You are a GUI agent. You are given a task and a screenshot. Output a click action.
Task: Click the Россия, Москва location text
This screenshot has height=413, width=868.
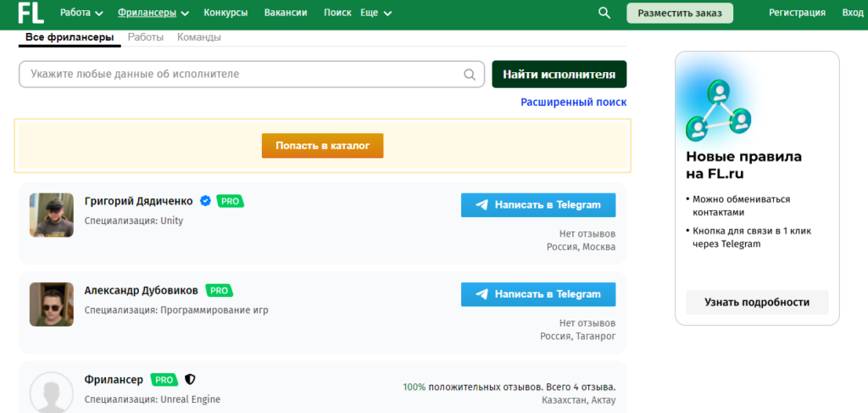point(581,247)
